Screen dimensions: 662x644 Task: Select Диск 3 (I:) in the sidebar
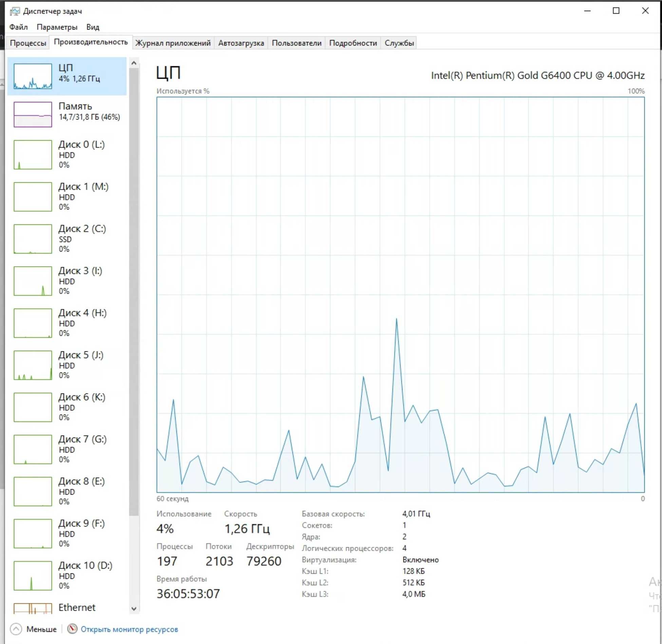click(x=67, y=281)
